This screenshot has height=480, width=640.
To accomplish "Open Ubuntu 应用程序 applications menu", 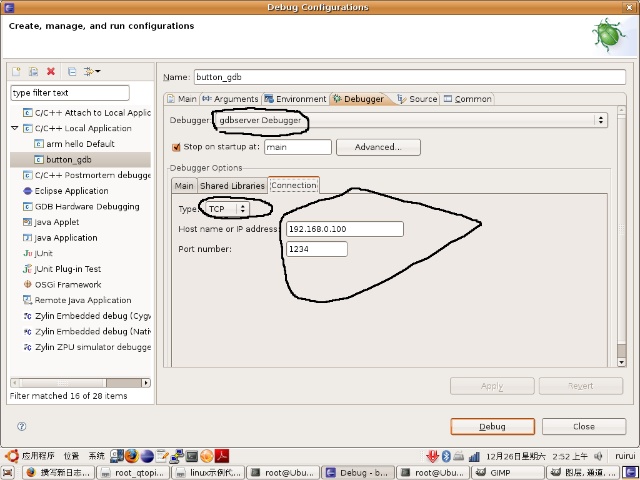I will click(x=31, y=456).
